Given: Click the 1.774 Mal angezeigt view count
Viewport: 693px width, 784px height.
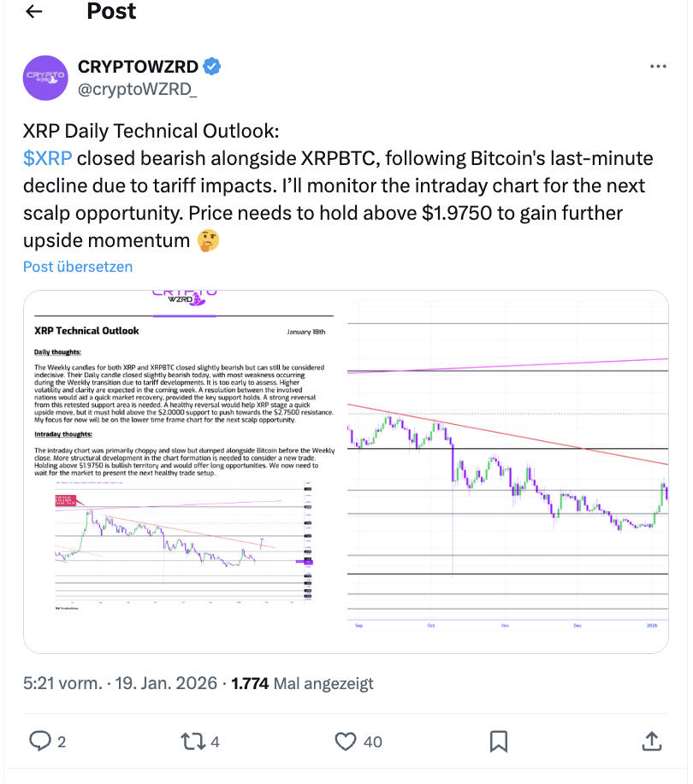Looking at the screenshot, I should coord(303,683).
